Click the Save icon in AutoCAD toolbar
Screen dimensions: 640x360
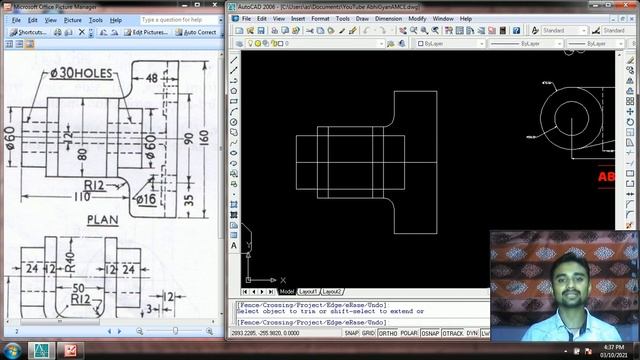pyautogui.click(x=260, y=31)
